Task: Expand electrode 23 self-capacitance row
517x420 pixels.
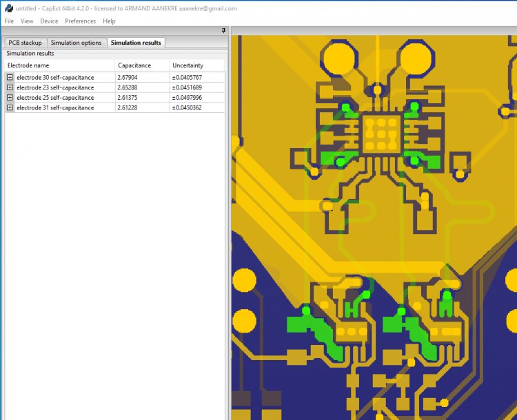Action: (x=10, y=87)
